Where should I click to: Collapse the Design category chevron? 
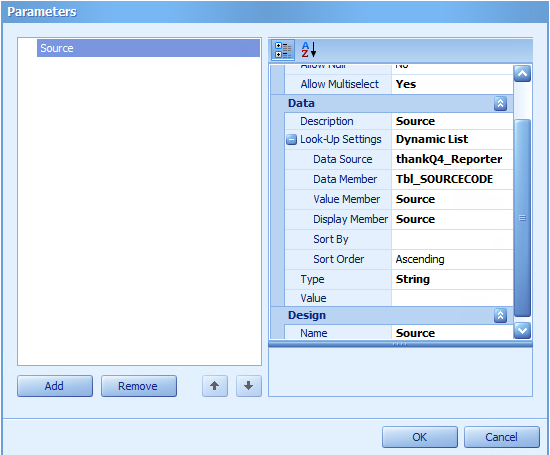pos(500,315)
